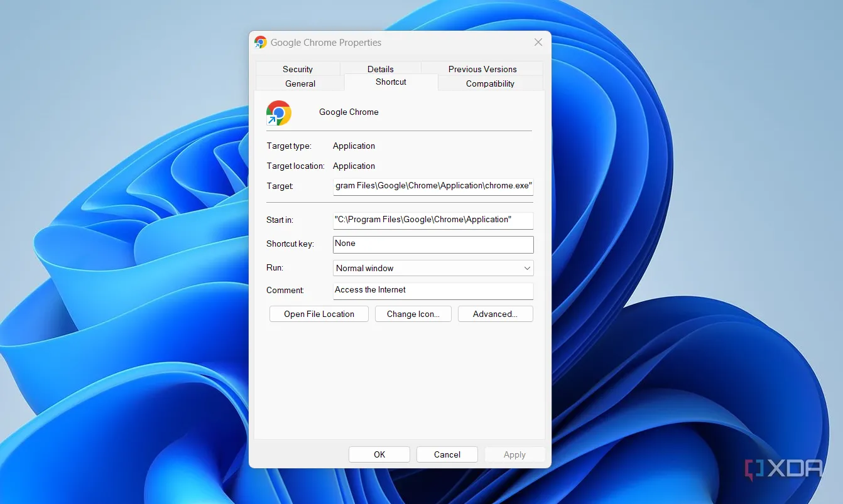Click the Target location label
Viewport: 843px width, 504px height.
click(295, 166)
